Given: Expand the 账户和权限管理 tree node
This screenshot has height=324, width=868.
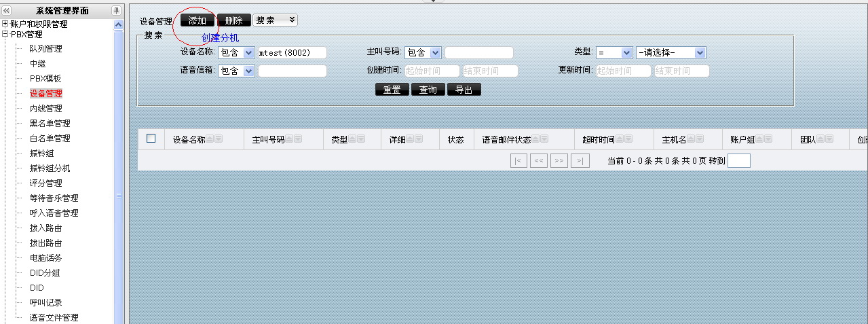Looking at the screenshot, I should click(5, 24).
